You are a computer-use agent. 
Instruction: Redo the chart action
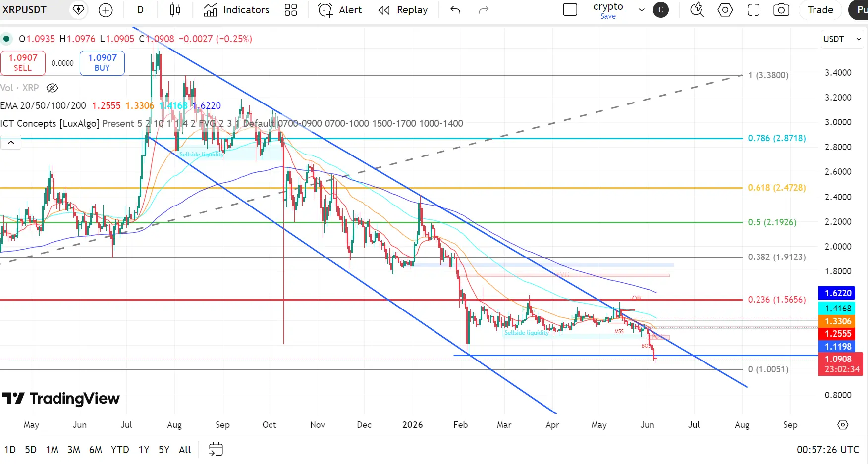click(x=484, y=10)
